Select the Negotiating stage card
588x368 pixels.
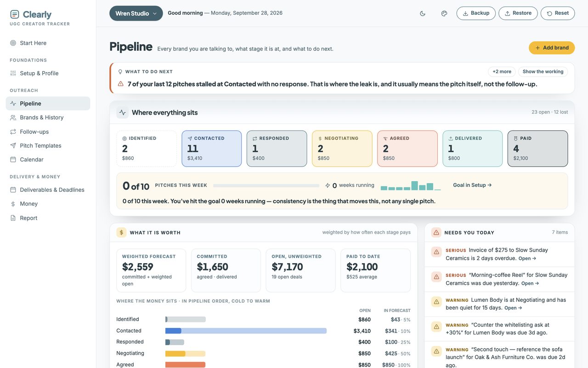coord(342,149)
